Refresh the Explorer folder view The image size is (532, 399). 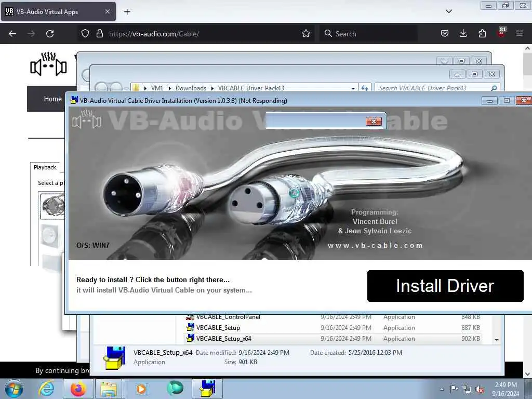[x=365, y=88]
